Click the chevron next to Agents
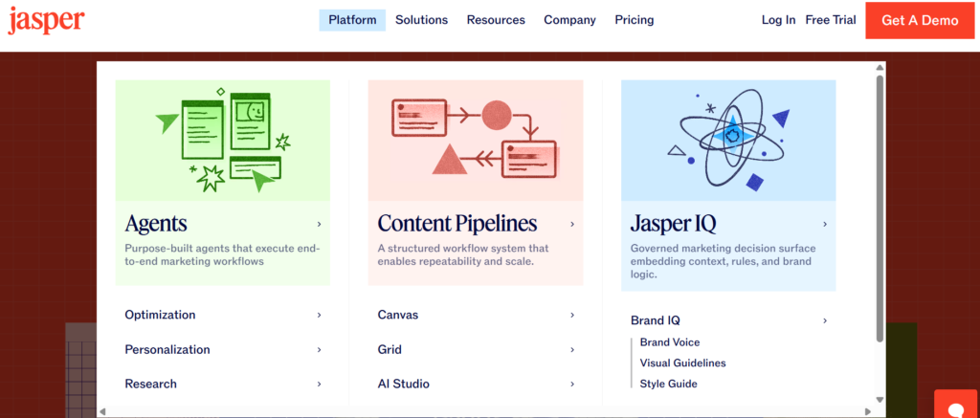 coord(319,224)
